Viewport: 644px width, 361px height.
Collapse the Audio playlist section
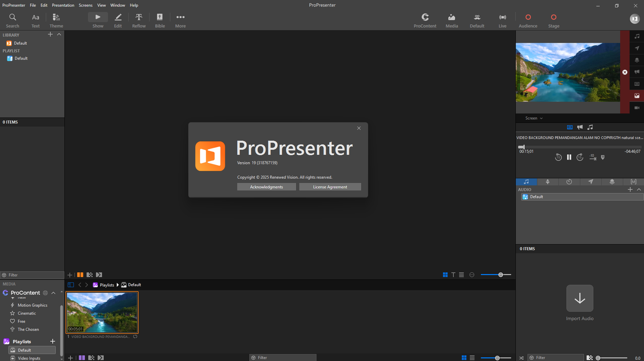[x=639, y=189]
